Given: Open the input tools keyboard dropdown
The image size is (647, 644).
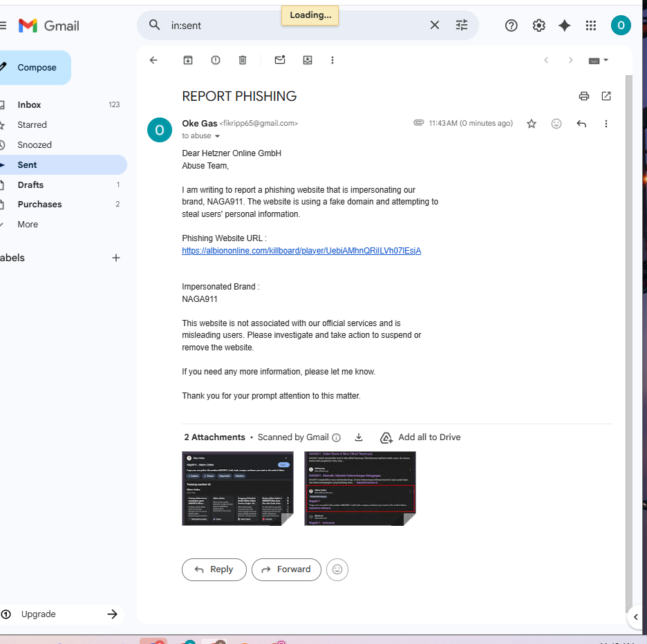Looking at the screenshot, I should pos(599,61).
